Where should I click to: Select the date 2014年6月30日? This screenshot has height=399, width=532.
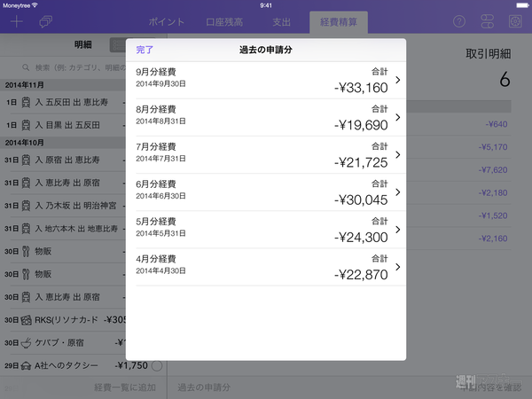pyautogui.click(x=160, y=196)
